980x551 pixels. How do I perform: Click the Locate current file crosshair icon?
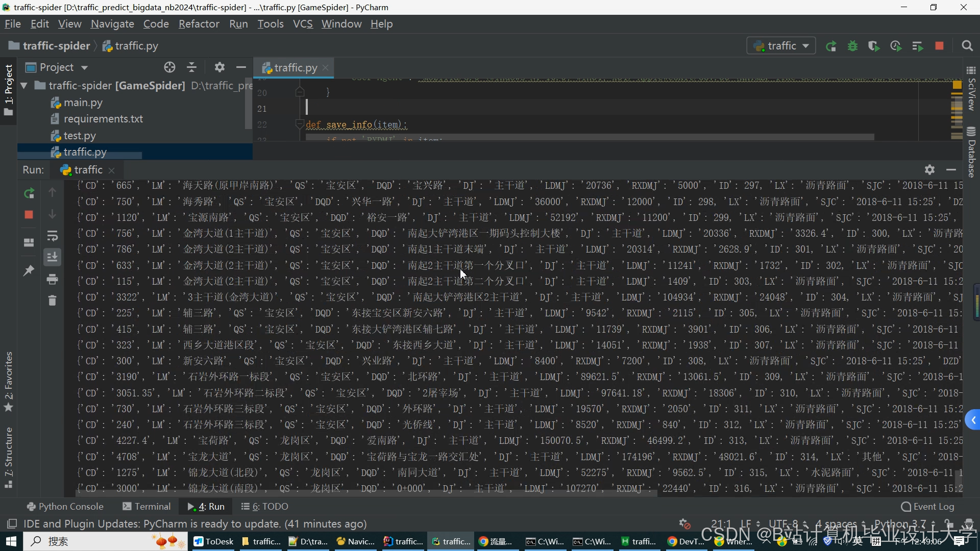coord(169,67)
